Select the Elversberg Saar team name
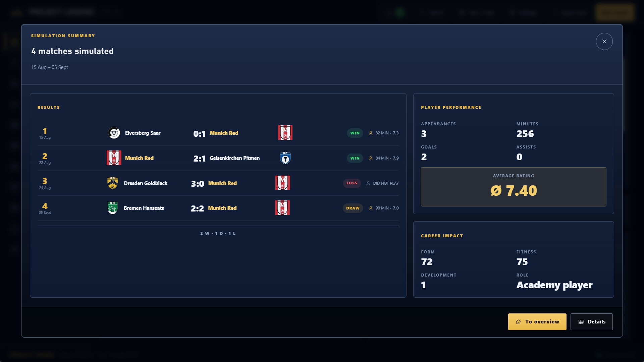This screenshot has height=362, width=644. click(143, 133)
